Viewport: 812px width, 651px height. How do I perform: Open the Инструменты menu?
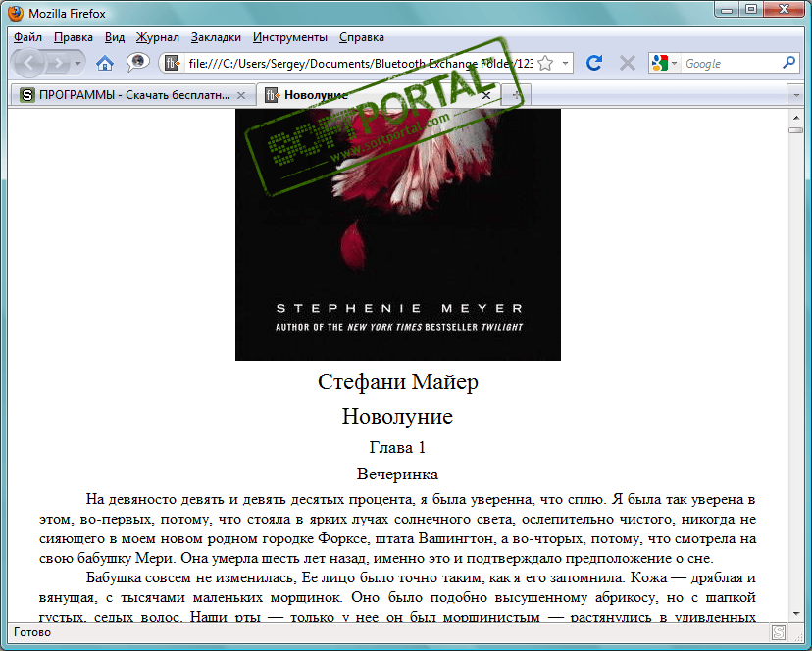290,37
